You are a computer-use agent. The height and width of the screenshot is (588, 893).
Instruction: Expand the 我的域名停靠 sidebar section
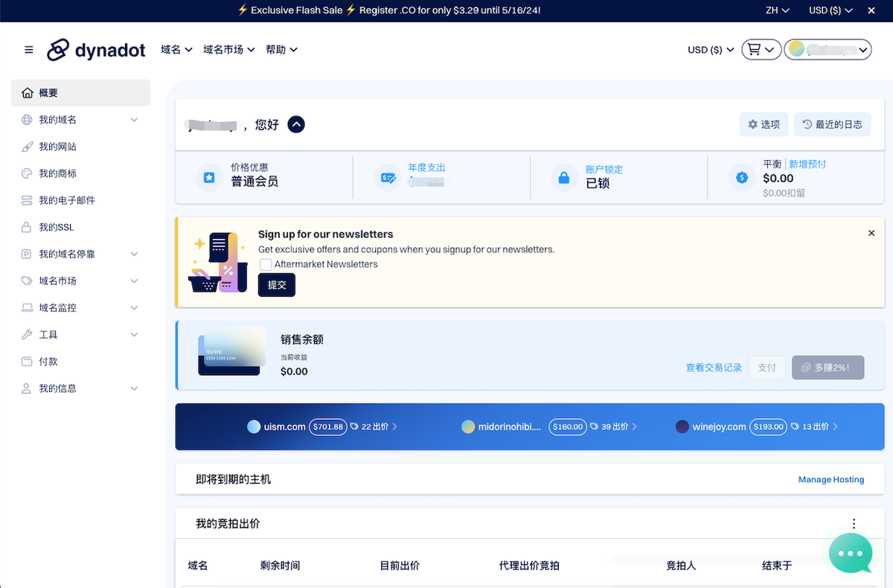(x=134, y=254)
